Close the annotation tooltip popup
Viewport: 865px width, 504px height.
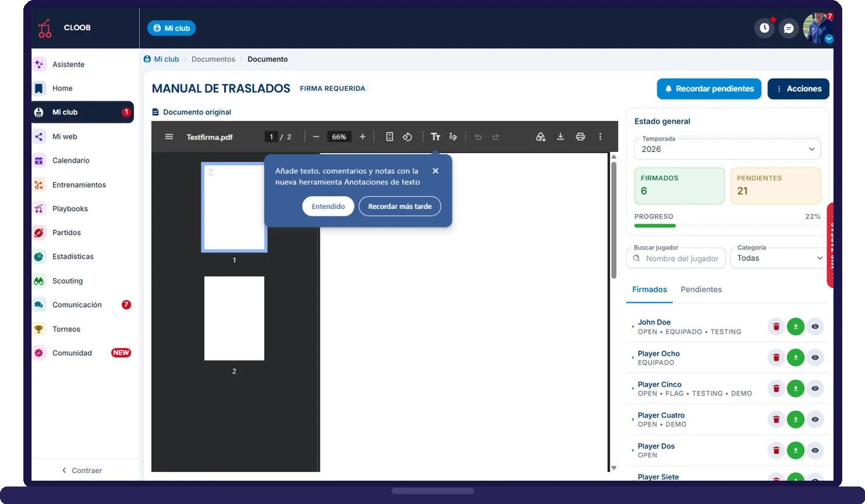435,171
